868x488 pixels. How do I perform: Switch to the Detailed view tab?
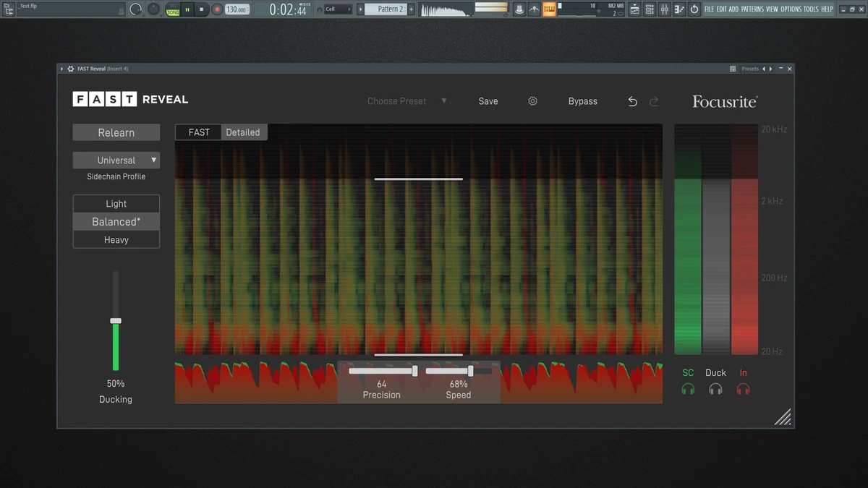coord(243,132)
